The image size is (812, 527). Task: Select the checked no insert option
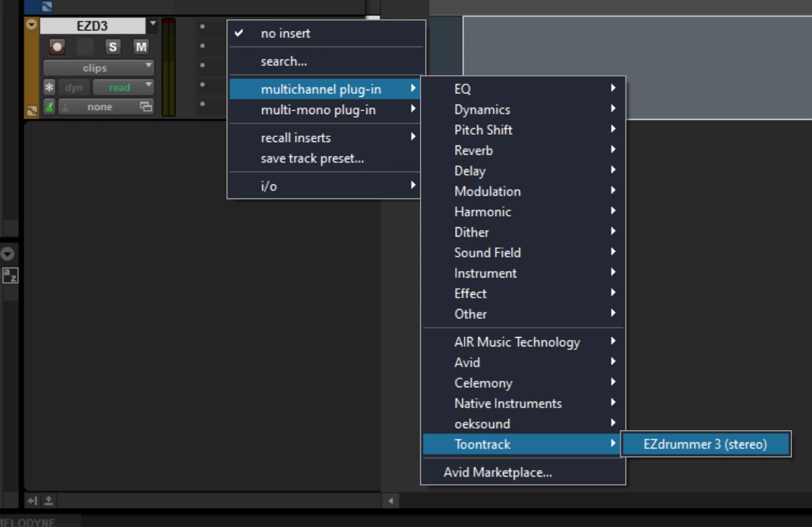point(285,34)
